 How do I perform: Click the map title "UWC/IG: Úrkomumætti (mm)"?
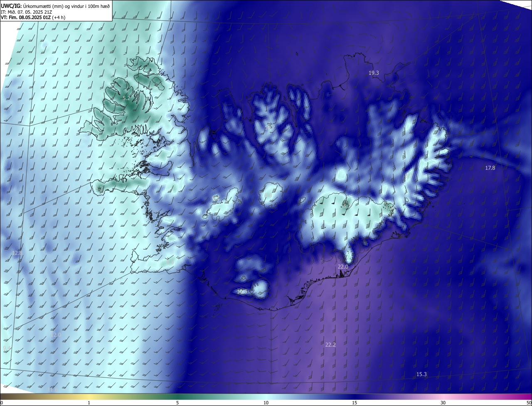click(x=32, y=5)
